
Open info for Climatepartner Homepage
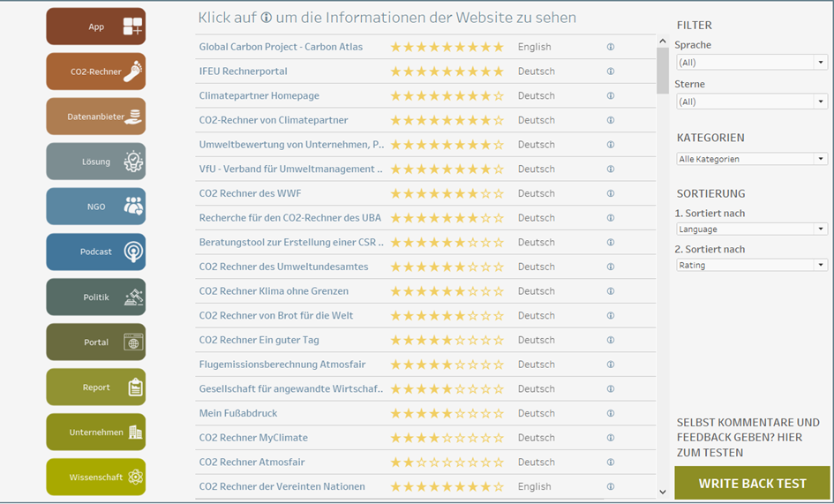[x=611, y=95]
